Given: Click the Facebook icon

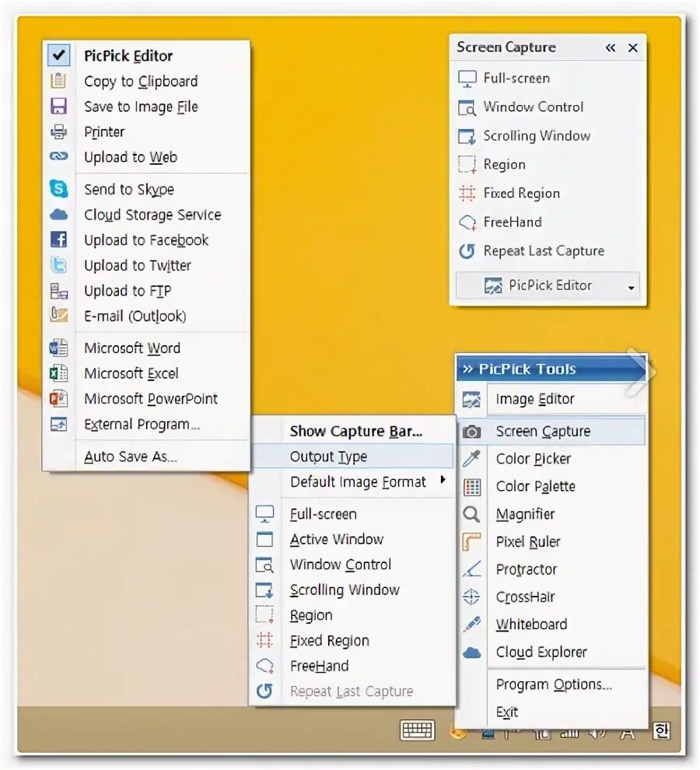Looking at the screenshot, I should [58, 240].
